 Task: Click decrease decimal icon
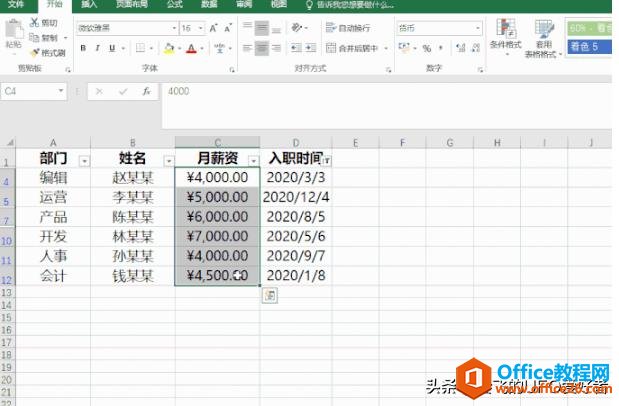476,48
